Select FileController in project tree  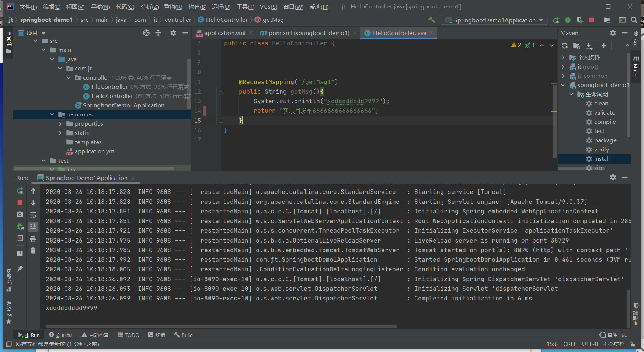[109, 87]
